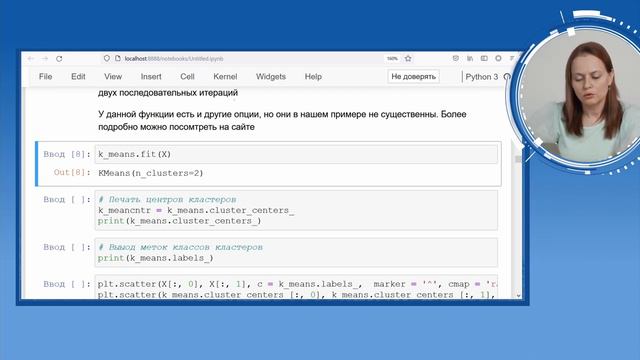This screenshot has height=360, width=640.
Task: Click the Python 3 kernel name
Action: click(x=482, y=77)
